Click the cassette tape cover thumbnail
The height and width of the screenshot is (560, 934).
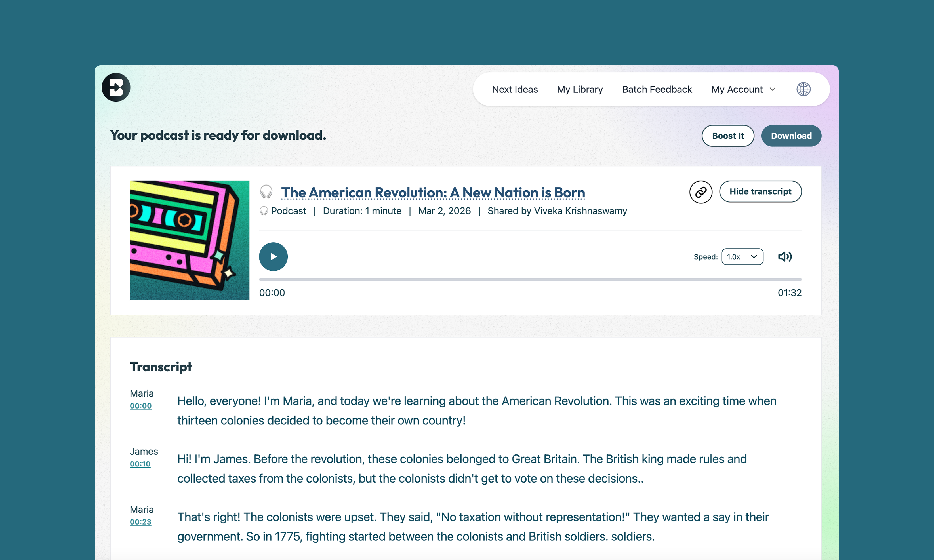point(190,240)
